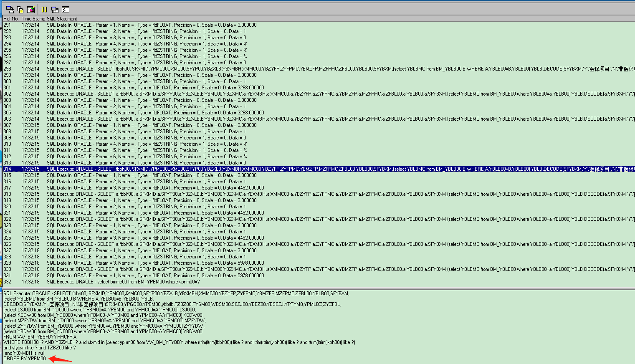Select row 317 with Data = 4492.000000
The width and height of the screenshot is (635, 364).
pyautogui.click(x=319, y=188)
